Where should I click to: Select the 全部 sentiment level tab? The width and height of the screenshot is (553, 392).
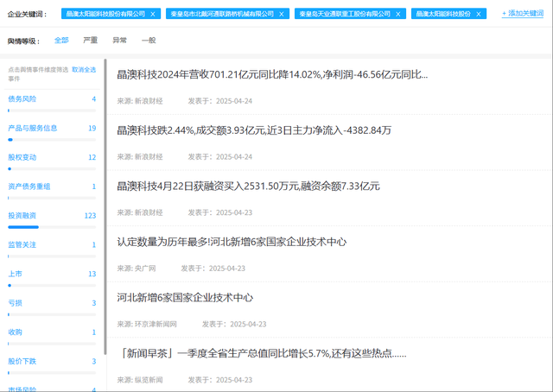[61, 41]
